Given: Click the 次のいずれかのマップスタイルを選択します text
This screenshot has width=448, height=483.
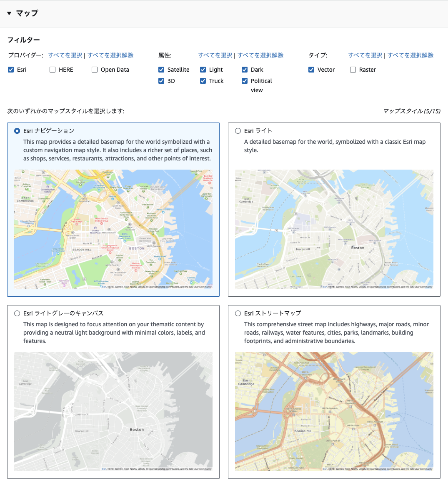Looking at the screenshot, I should point(66,111).
